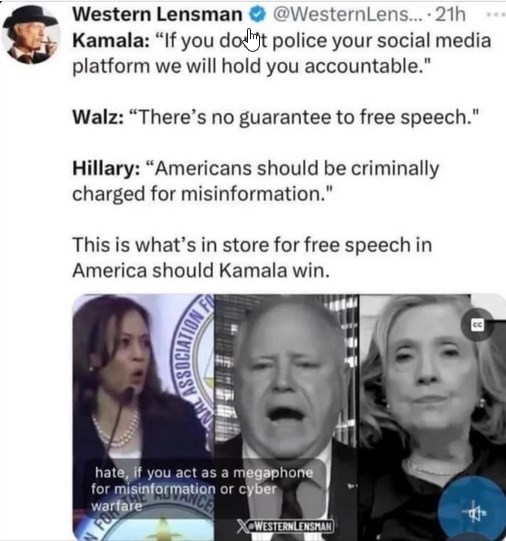The width and height of the screenshot is (506, 541).
Task: Play the Kamala Harris video panel
Action: click(x=143, y=380)
